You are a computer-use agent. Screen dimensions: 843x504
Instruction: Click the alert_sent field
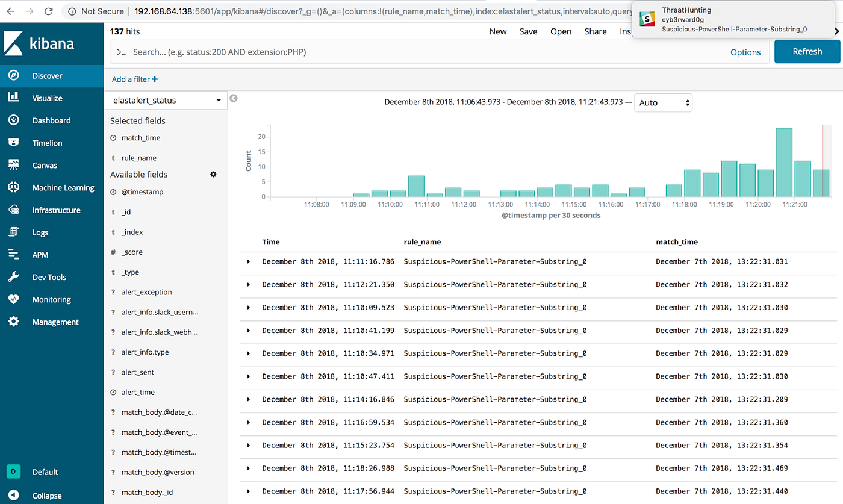click(x=137, y=372)
